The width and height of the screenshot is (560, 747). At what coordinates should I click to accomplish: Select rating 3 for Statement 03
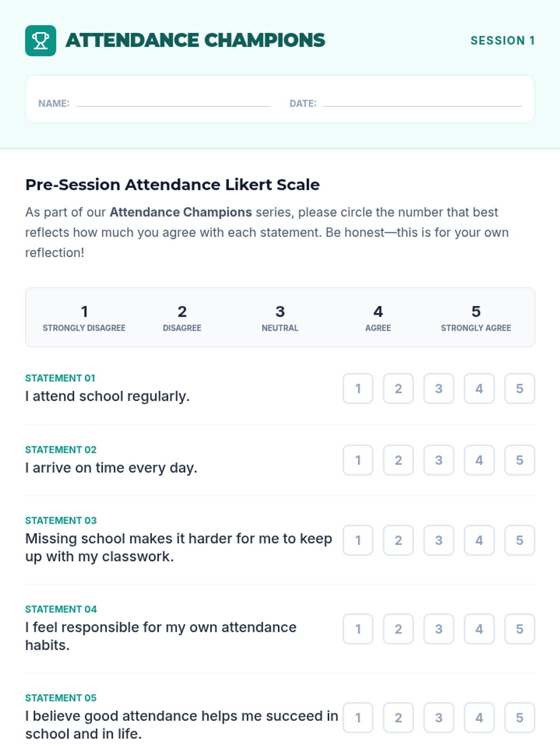tap(439, 540)
